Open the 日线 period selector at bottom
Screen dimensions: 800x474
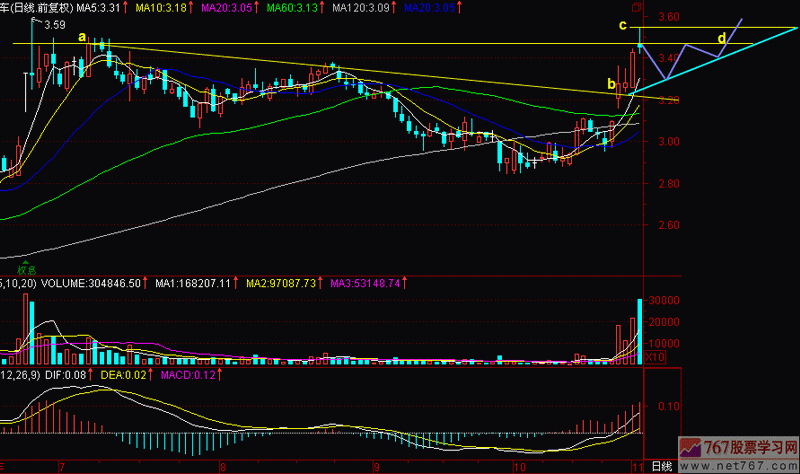(x=662, y=467)
